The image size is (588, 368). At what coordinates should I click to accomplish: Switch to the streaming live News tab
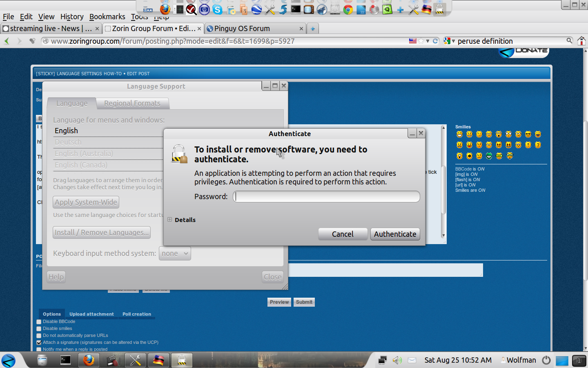pos(51,29)
